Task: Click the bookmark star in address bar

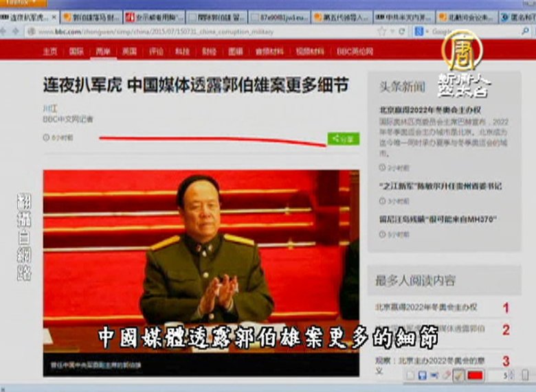Action: click(x=382, y=32)
